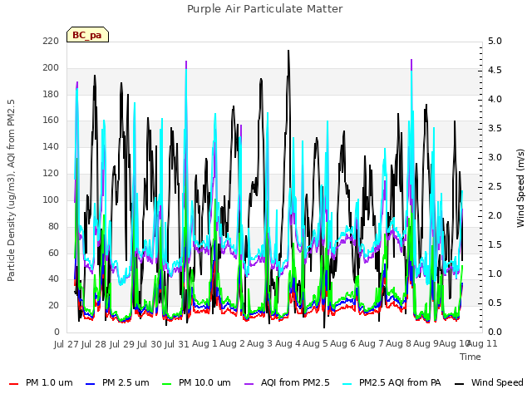Click the green PM 10.0 um legend swatch

click(167, 384)
